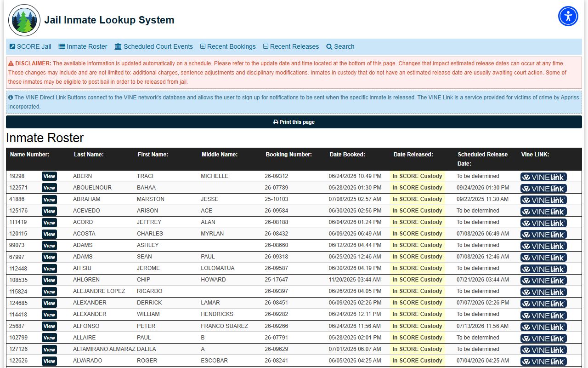Open Scheduled Court Events
This screenshot has width=588, height=368.
pyautogui.click(x=153, y=46)
